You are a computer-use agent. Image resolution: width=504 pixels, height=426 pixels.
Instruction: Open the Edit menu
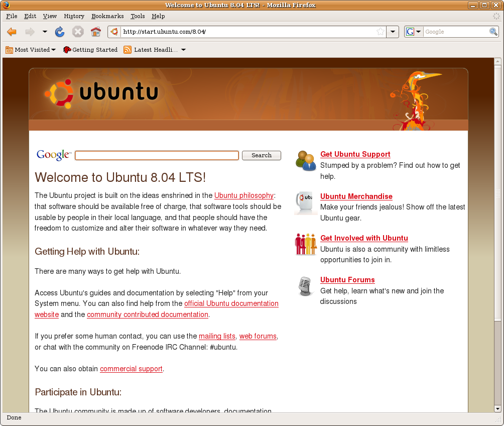[x=30, y=16]
